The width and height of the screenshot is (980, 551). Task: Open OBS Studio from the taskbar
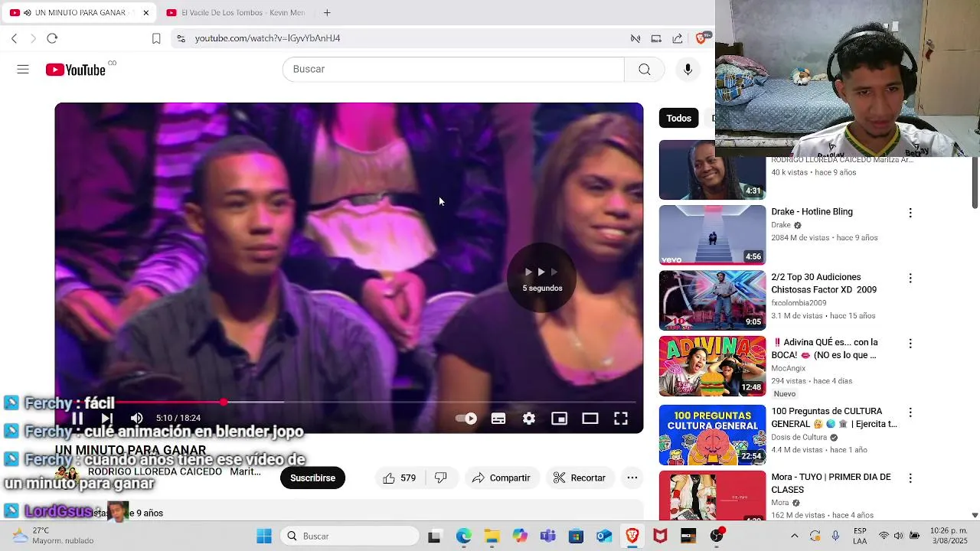tap(717, 536)
